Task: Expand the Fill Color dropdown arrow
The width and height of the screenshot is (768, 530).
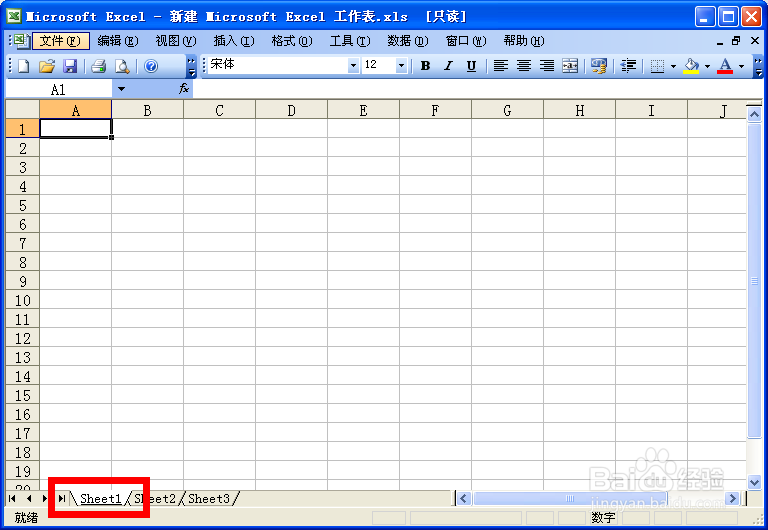Action: point(707,66)
